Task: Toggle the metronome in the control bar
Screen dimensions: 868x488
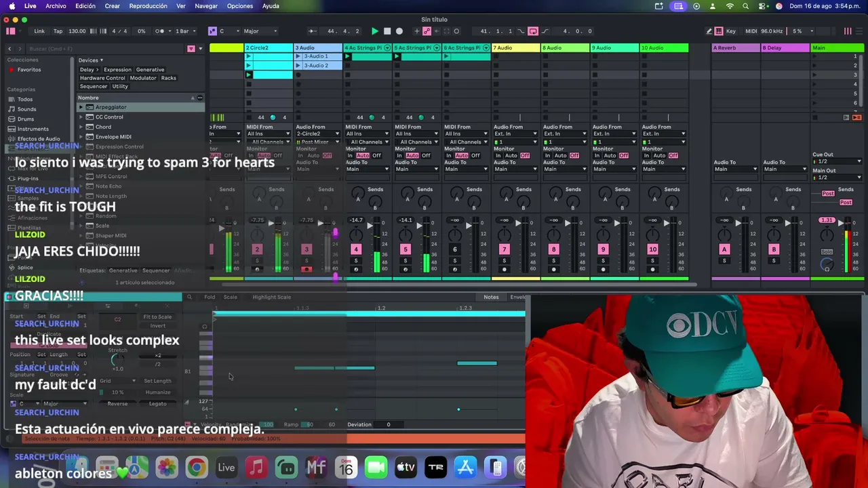Action: click(x=160, y=31)
